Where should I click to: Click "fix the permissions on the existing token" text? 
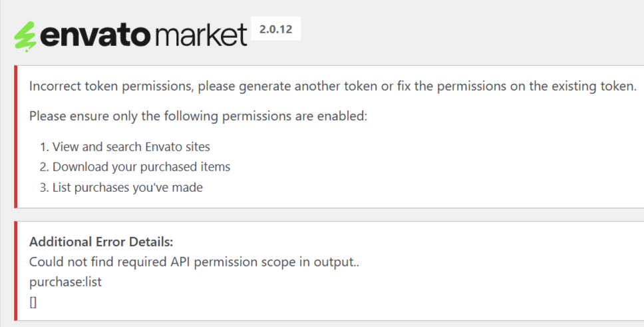517,87
